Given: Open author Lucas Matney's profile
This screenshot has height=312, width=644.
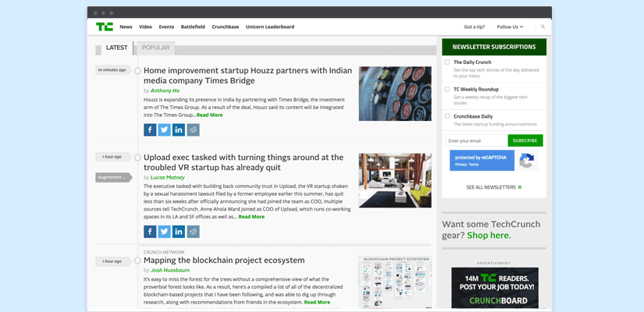Looking at the screenshot, I should tap(168, 178).
